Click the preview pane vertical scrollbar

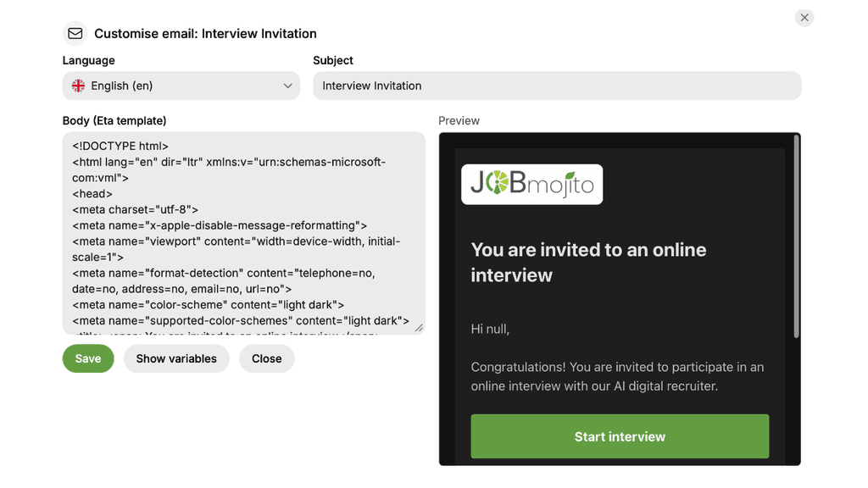coord(796,236)
